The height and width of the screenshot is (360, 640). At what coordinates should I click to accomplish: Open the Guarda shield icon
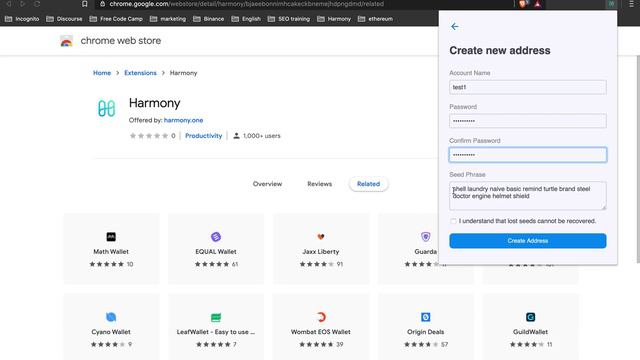[426, 237]
